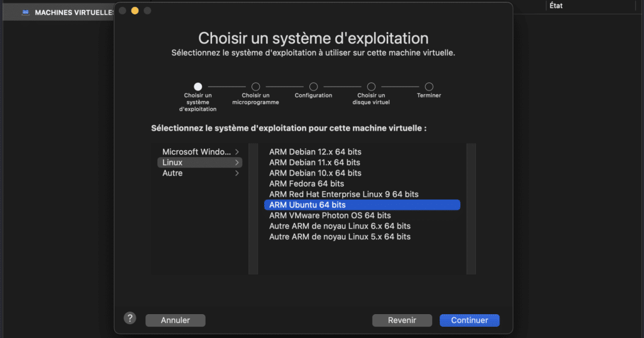Screen dimensions: 644x338
Task: Click the MACHINES VIRTUELLES sidebar label
Action: pyautogui.click(x=74, y=13)
